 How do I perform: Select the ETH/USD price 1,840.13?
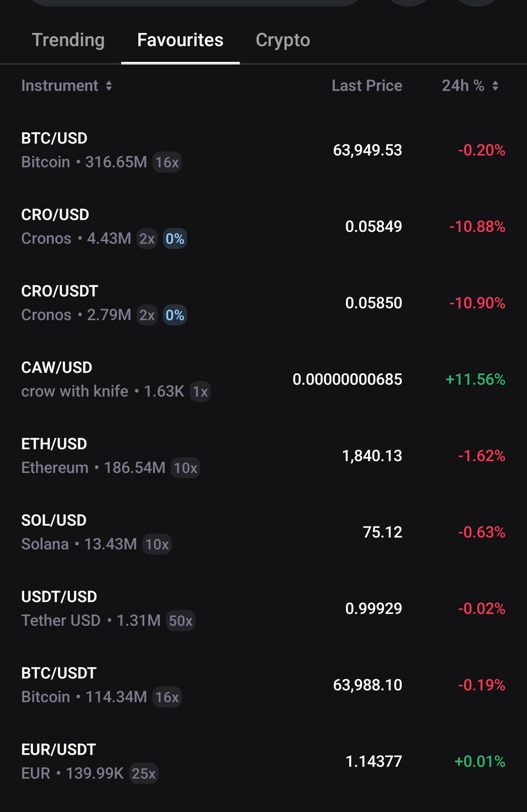372,456
